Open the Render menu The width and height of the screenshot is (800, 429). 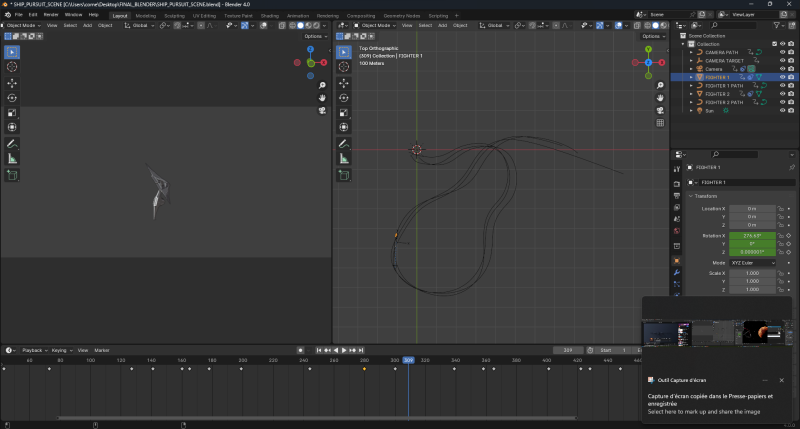point(51,15)
